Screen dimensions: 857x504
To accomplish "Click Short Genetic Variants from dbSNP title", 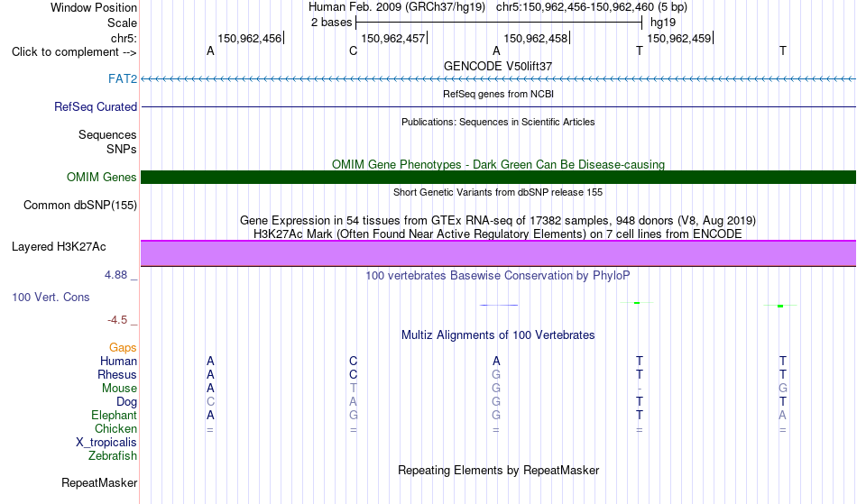I will [x=498, y=192].
